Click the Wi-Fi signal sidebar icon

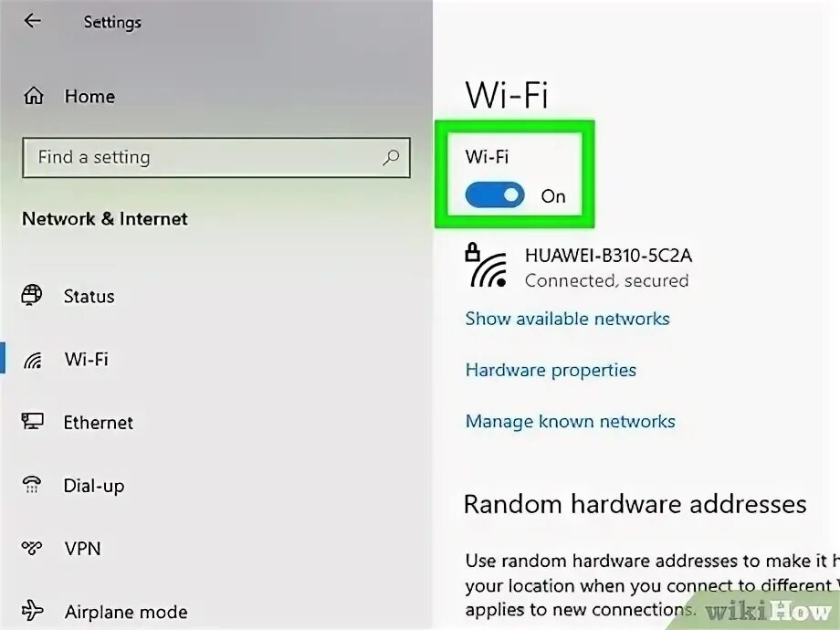(33, 360)
